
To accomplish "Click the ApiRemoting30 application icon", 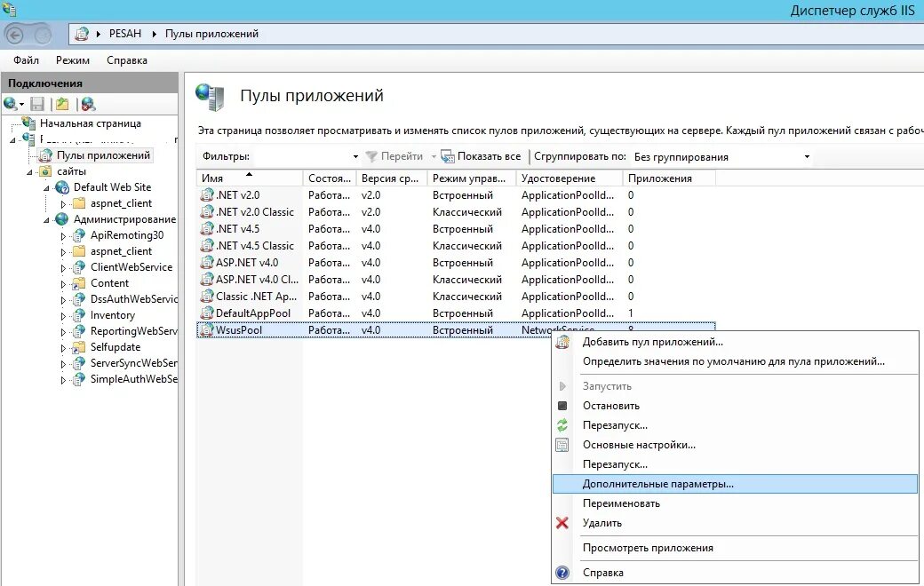I will 78,235.
